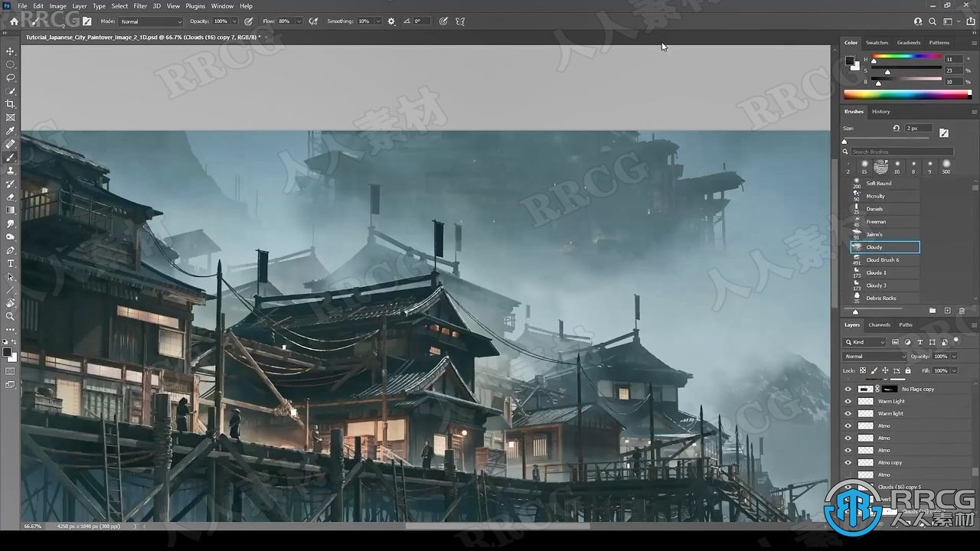Expand the brush Opacity slider arrow

pyautogui.click(x=236, y=21)
